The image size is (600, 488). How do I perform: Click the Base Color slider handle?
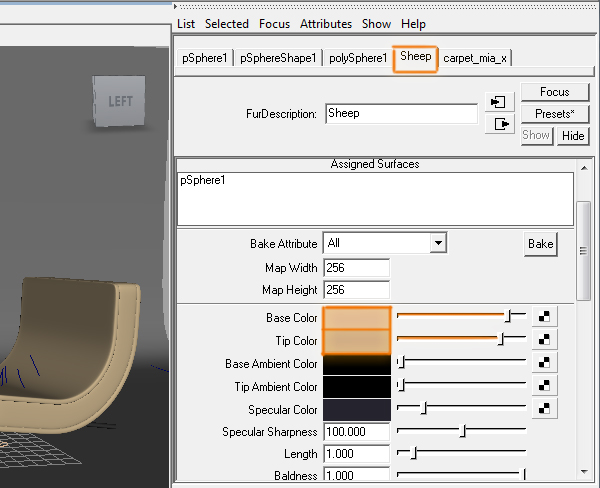click(508, 316)
